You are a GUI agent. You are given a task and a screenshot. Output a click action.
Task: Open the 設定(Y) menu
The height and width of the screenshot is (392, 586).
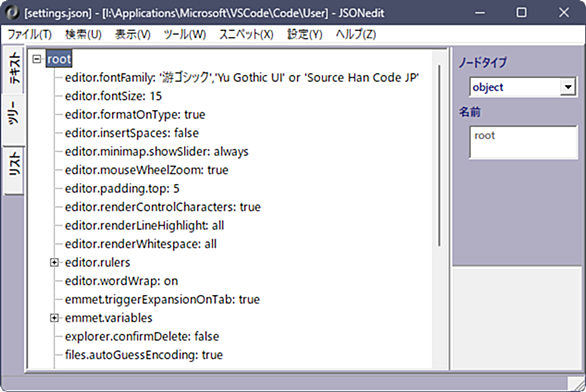point(305,34)
